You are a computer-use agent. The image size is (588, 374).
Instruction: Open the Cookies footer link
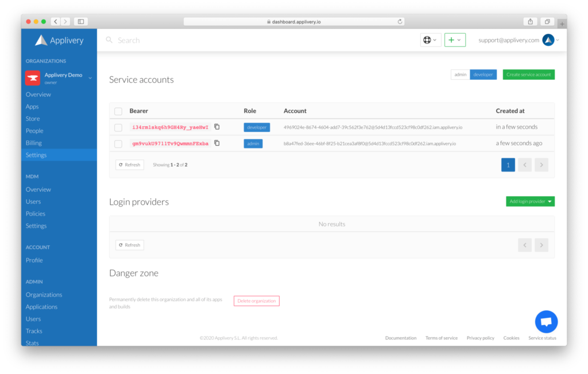coord(511,338)
